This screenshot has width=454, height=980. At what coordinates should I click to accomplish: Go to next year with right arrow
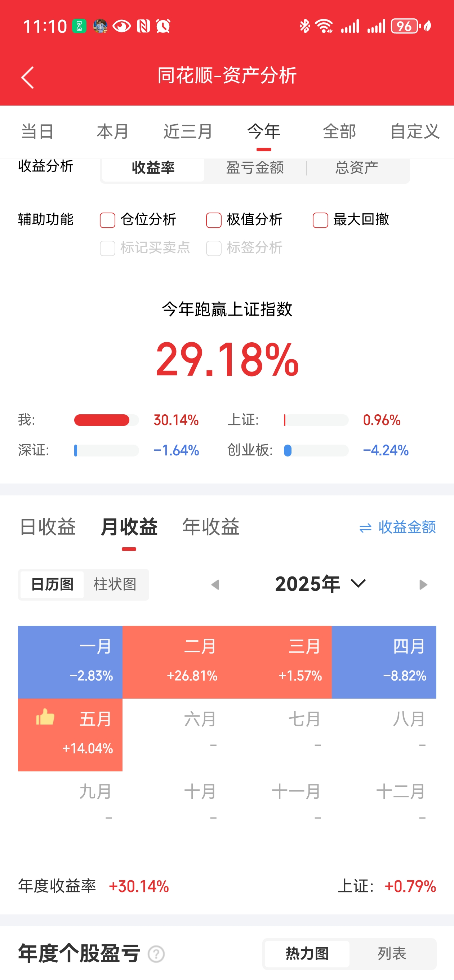point(423,584)
